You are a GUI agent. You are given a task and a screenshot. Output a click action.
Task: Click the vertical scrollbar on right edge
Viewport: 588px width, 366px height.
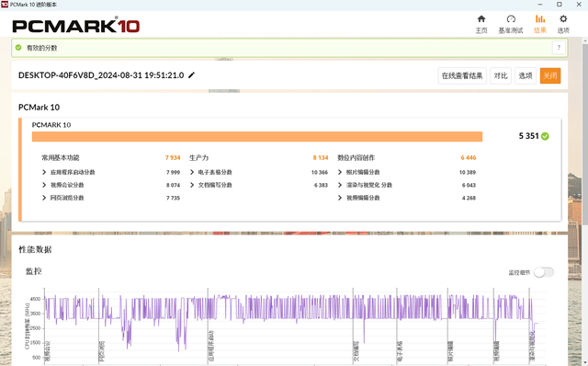pyautogui.click(x=584, y=132)
